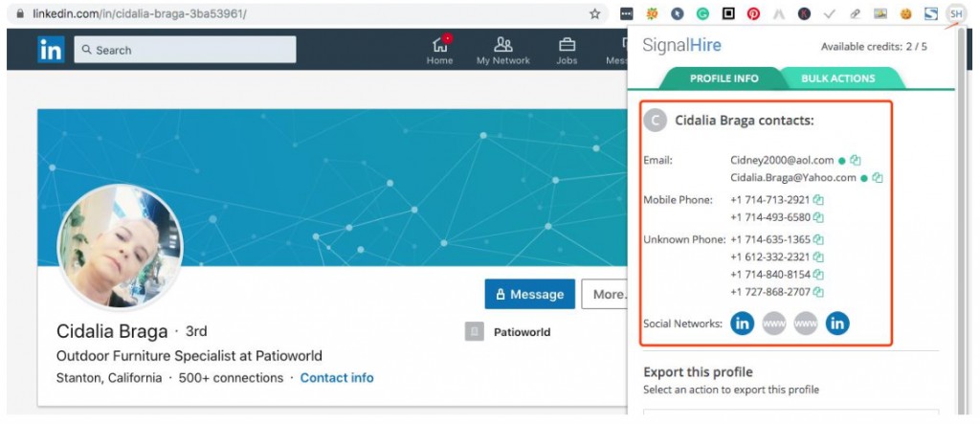Copy phone number +1 612-332-2321
980x424 pixels.
click(818, 257)
